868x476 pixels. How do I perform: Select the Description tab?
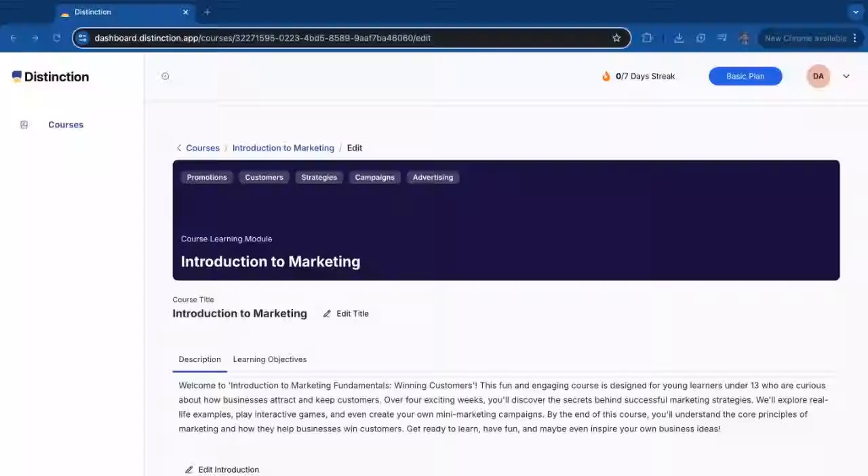click(x=199, y=359)
